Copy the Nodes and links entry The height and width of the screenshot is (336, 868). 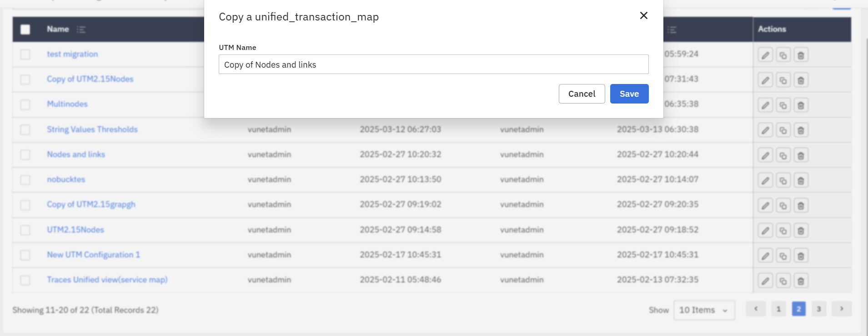click(x=783, y=156)
